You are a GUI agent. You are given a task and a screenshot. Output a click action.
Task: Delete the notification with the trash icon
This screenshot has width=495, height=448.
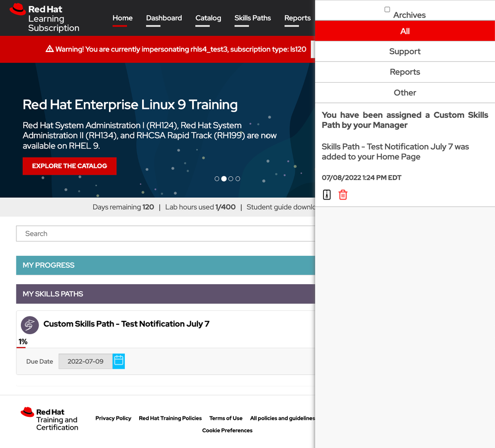point(343,195)
